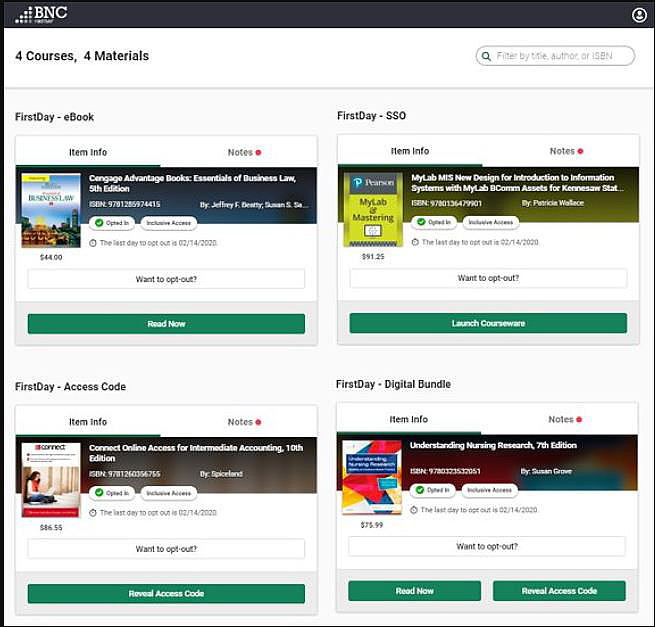Click the clock icon beside Digital Bundle opt-out date

tap(414, 510)
